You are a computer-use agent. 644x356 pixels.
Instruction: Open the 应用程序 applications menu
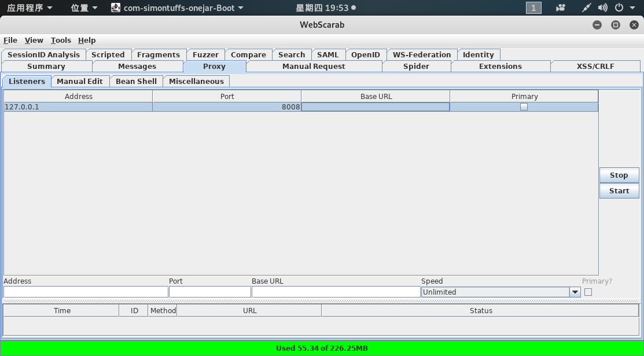30,8
